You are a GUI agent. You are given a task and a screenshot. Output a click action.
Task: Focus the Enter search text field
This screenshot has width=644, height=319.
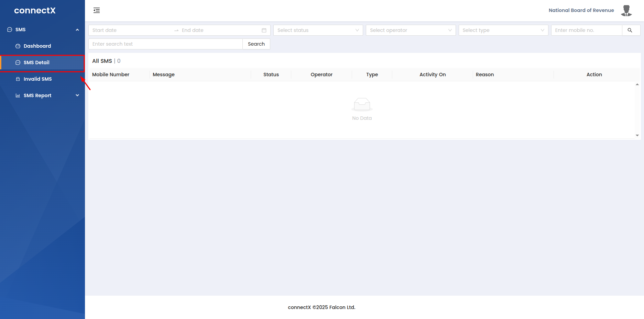point(165,44)
